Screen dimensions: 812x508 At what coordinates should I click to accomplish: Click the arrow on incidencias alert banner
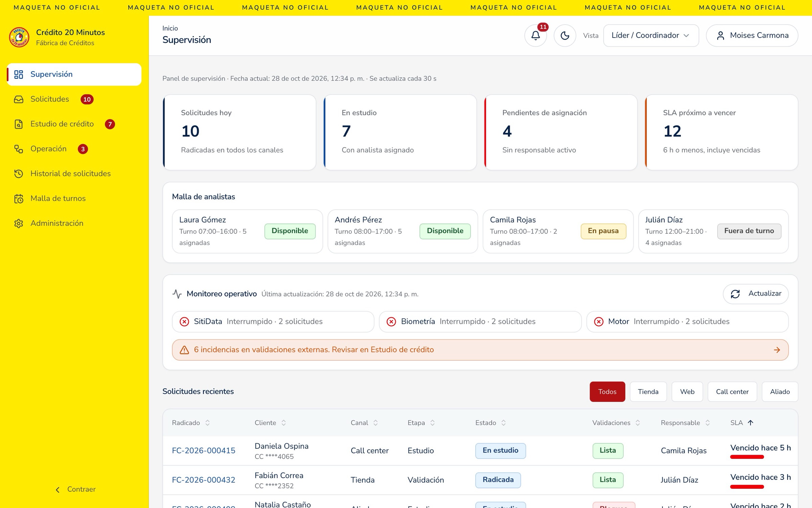tap(777, 350)
